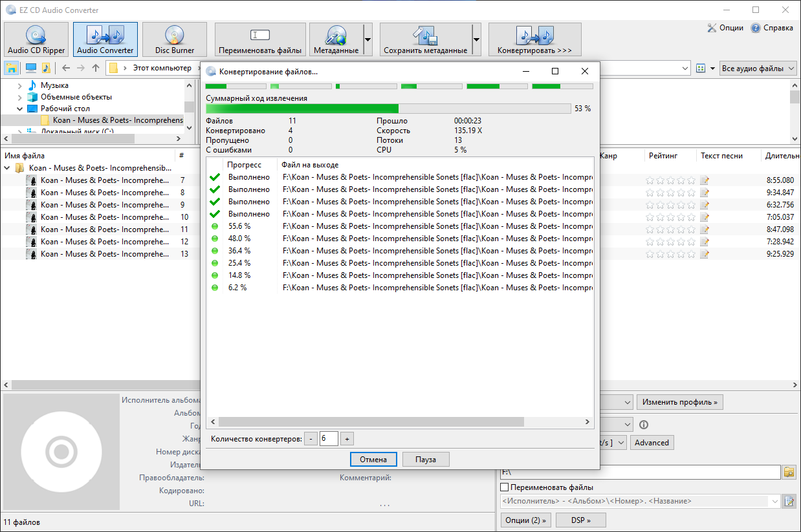The width and height of the screenshot is (801, 532).
Task: Decrease the number of converters
Action: pos(311,439)
